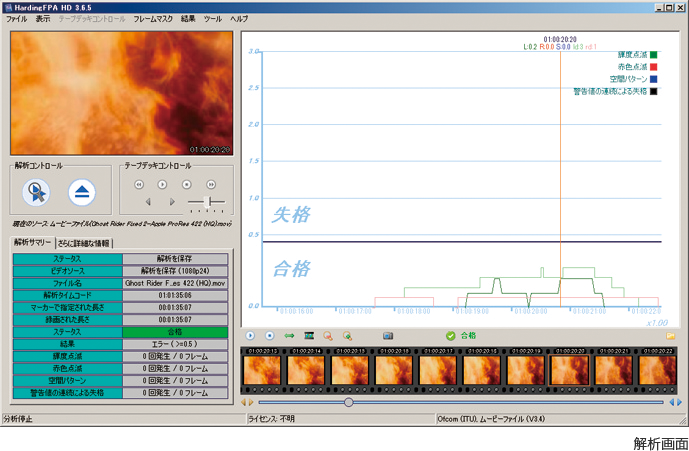This screenshot has width=689, height=451.
Task: Select frame thumbnail 01:00:20:13
Action: click(262, 371)
